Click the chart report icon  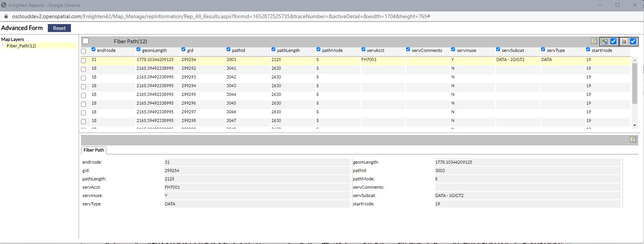pos(624,41)
